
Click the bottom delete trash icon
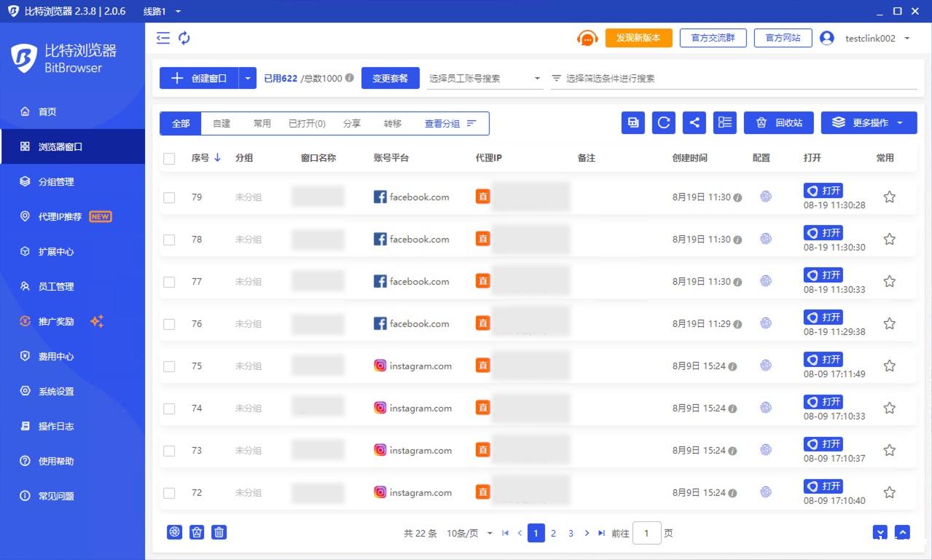click(x=219, y=532)
